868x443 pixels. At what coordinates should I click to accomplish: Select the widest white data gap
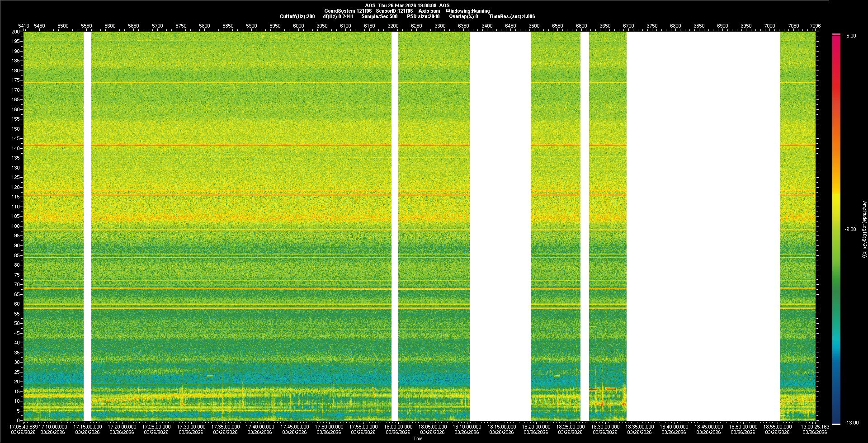click(x=703, y=226)
